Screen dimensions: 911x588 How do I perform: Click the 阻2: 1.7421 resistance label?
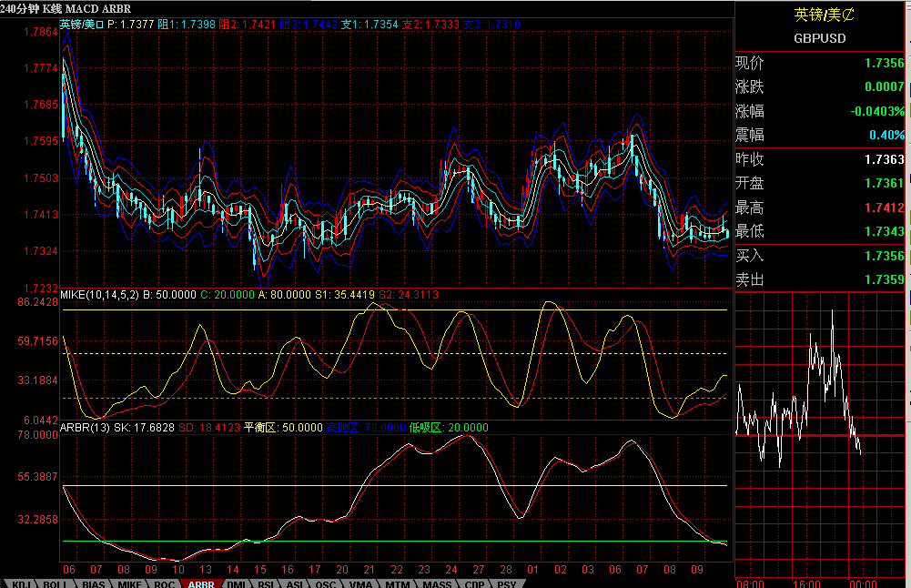[x=247, y=25]
